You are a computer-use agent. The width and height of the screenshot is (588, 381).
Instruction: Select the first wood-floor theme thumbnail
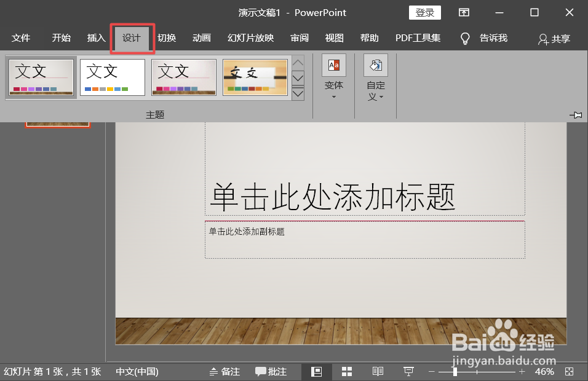coord(41,77)
